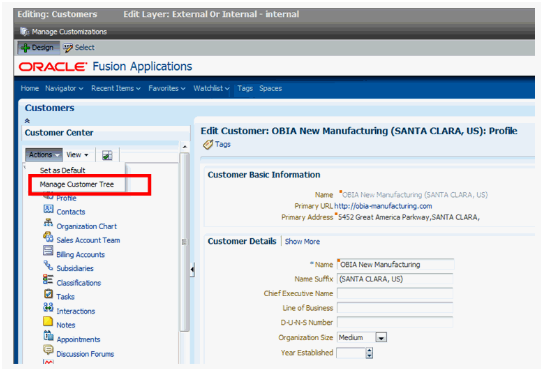Click into the Name Suffix field
543x371 pixels.
pos(395,279)
